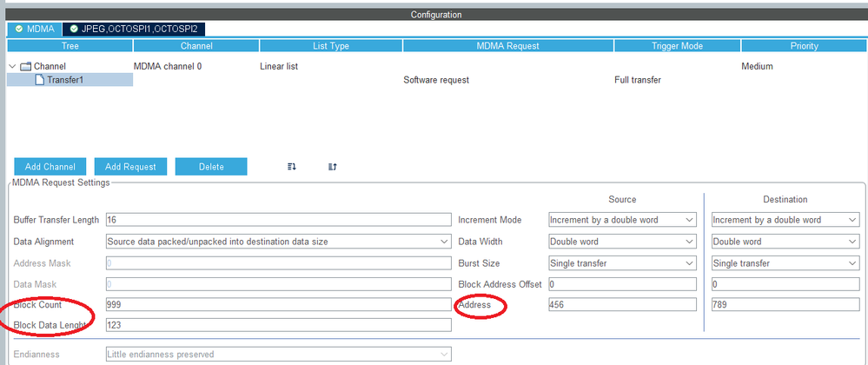Click the Block Data Length field
This screenshot has width=868, height=365.
point(278,325)
